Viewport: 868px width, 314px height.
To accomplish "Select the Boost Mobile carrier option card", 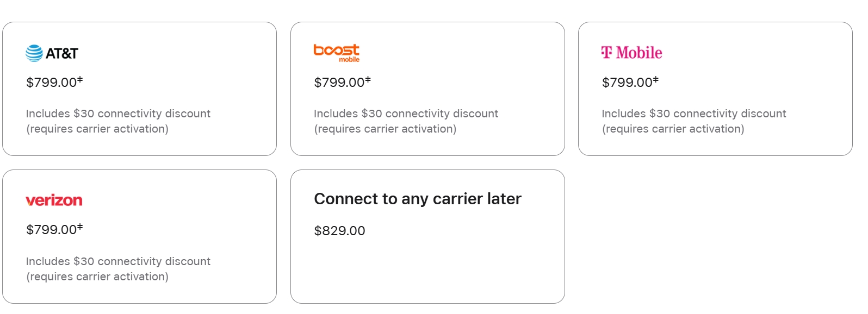I will click(x=427, y=89).
